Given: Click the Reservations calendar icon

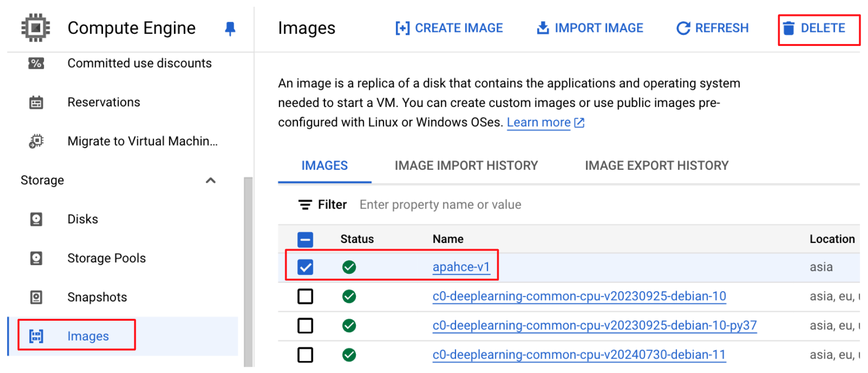Looking at the screenshot, I should click(x=36, y=103).
